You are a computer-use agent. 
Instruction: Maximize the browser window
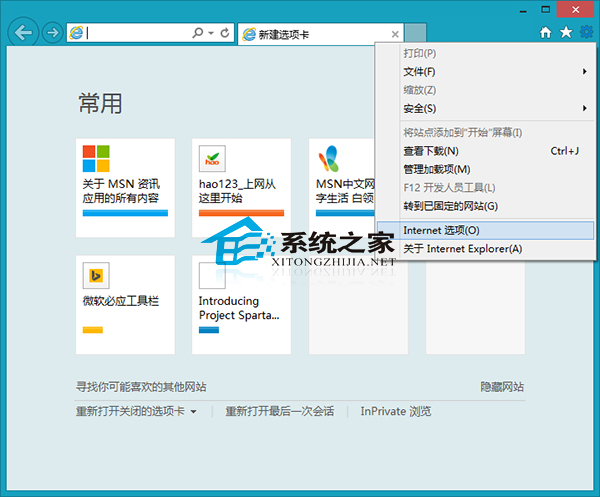pyautogui.click(x=546, y=10)
